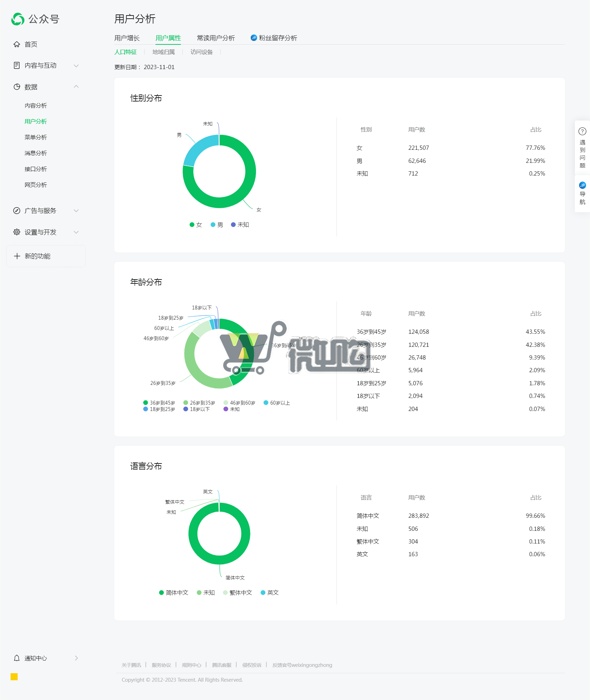
Task: Toggle 女 legend in gender chart
Action: [x=196, y=225]
